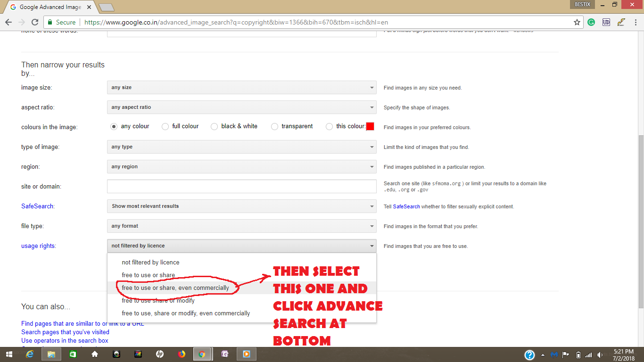Collapse the usage rights dropdown

point(242,246)
